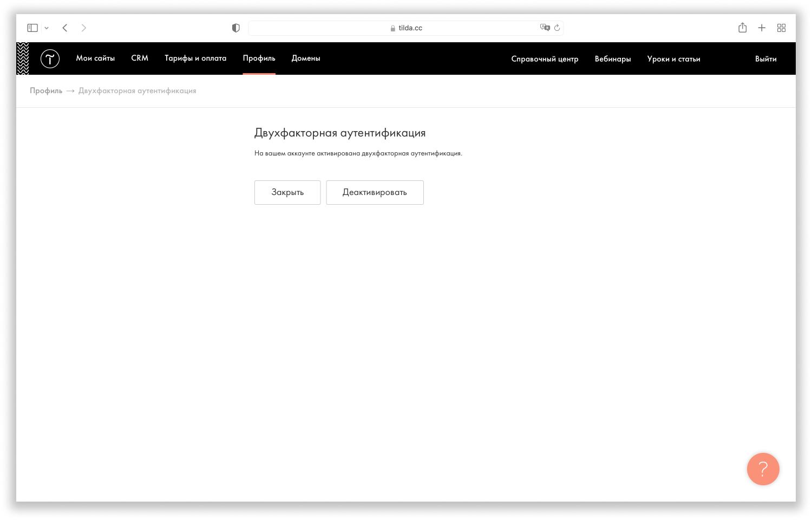This screenshot has width=812, height=520.
Task: Log out via Выйти
Action: point(766,59)
